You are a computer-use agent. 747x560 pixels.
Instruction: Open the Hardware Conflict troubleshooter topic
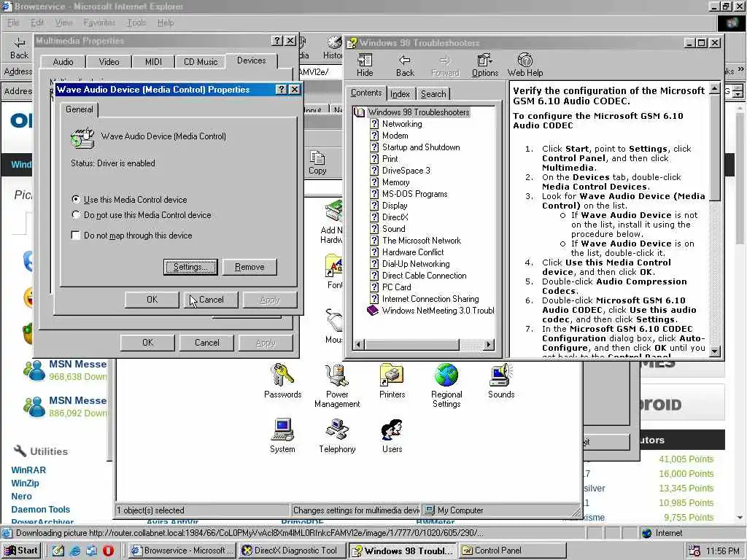point(413,252)
